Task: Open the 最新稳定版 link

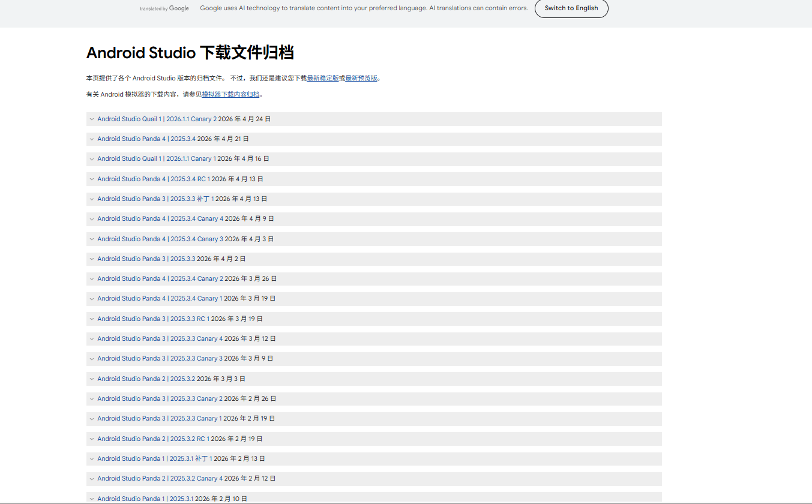Action: pyautogui.click(x=323, y=78)
